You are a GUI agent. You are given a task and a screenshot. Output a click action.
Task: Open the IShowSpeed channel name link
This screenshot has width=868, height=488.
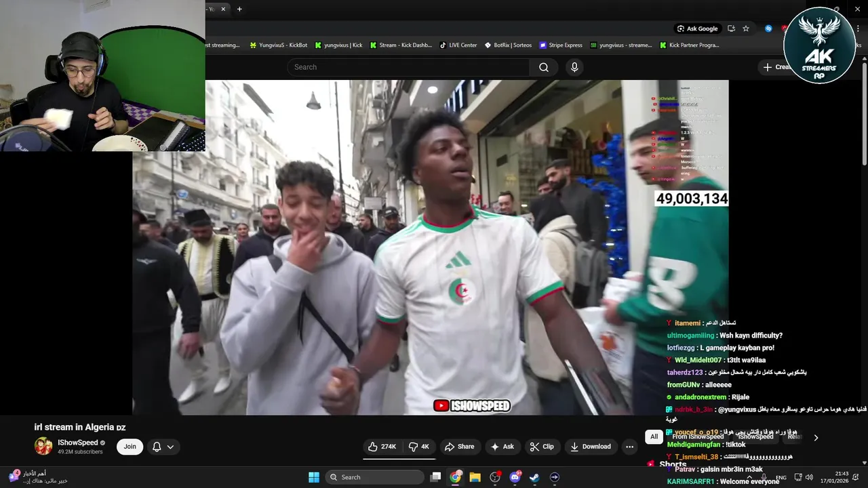(78, 443)
